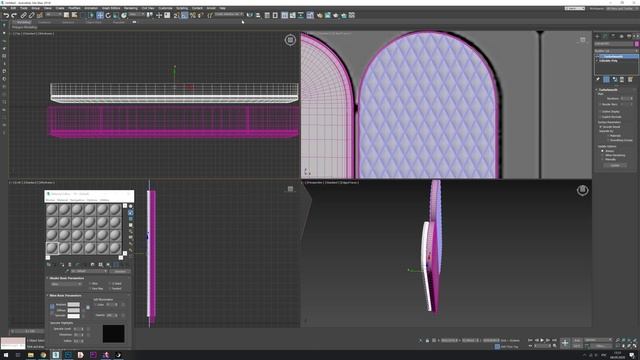Screen dimensions: 640x360
Task: Open named selection sets dropdown
Action: [x=228, y=15]
